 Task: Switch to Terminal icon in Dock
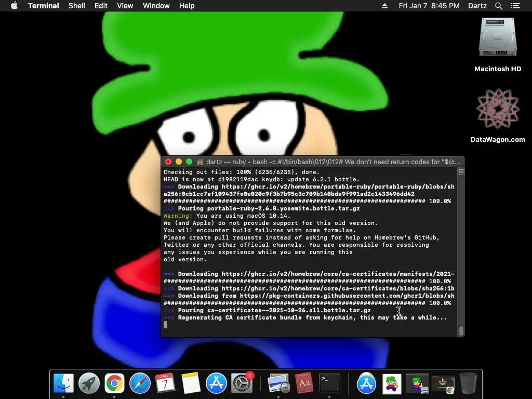(x=329, y=383)
